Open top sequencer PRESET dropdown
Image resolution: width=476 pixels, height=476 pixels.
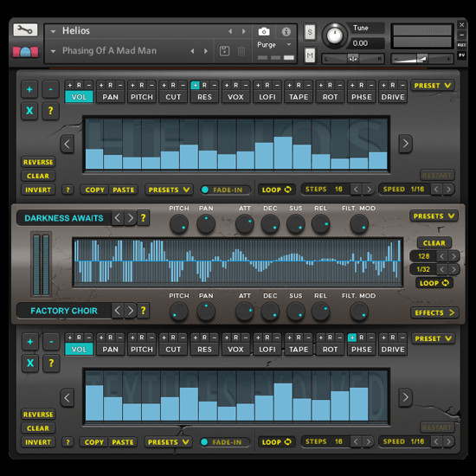coord(432,86)
